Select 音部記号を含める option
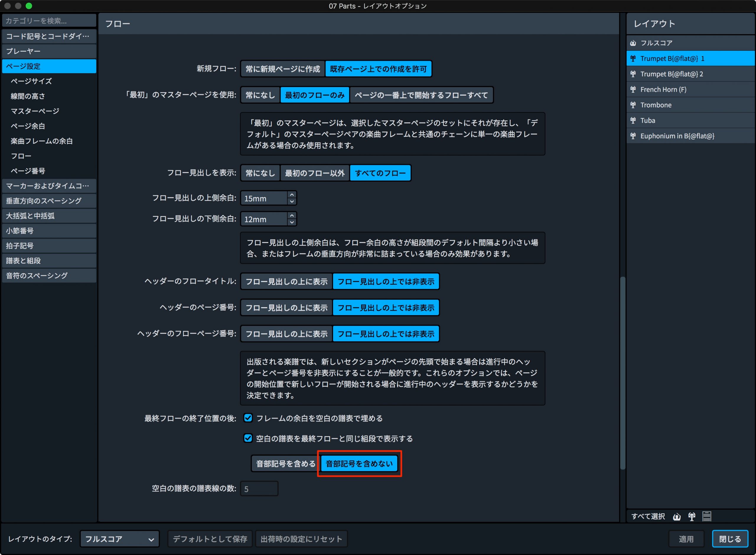The height and width of the screenshot is (555, 756). click(x=285, y=464)
